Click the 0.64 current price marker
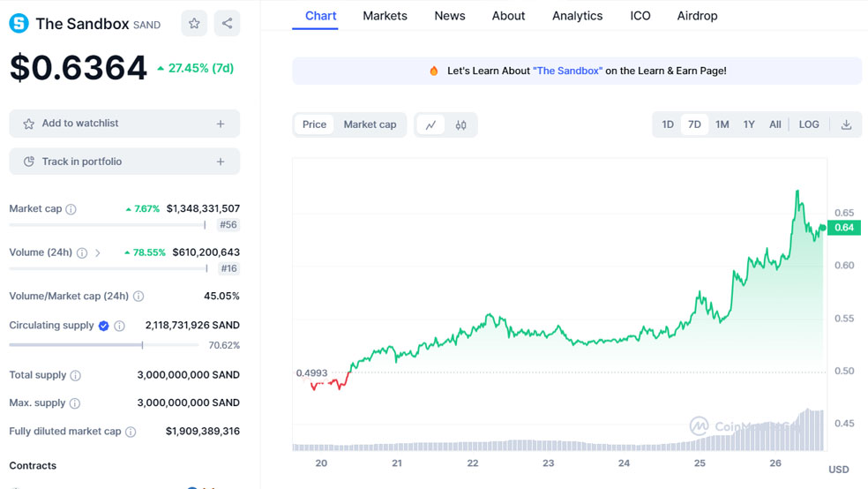Viewport: 868px width, 489px height. click(843, 228)
